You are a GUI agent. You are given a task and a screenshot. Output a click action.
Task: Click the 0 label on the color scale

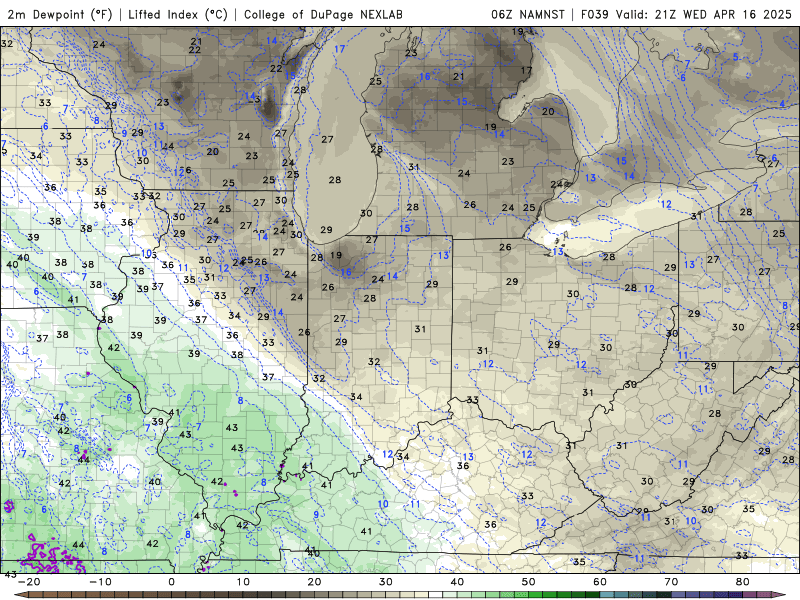pyautogui.click(x=171, y=582)
